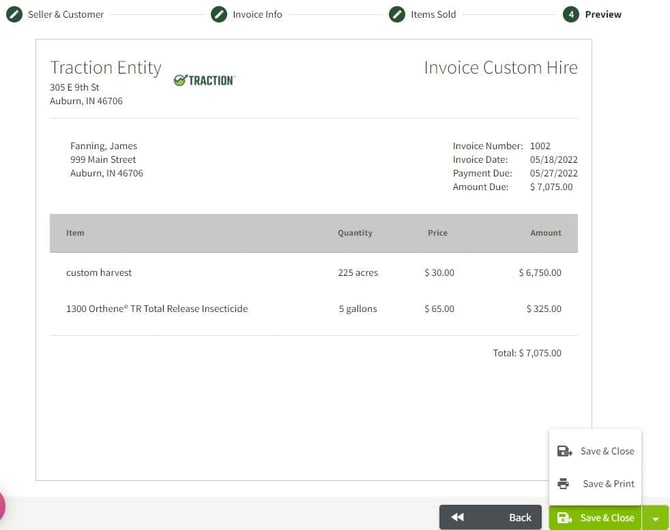Click invoice date 05/18/2022

pos(554,159)
